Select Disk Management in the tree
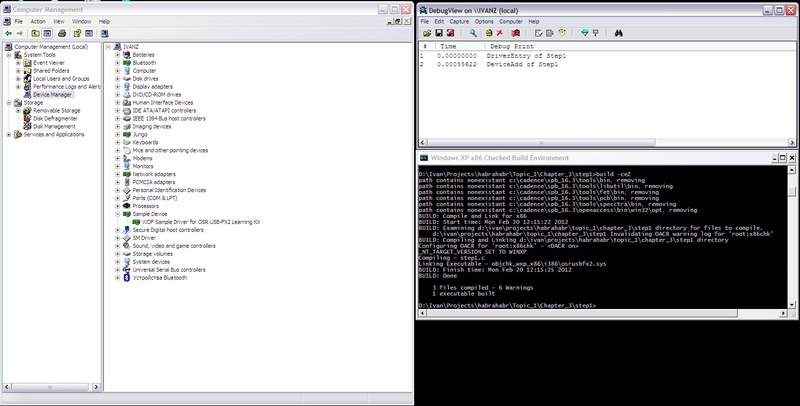 [x=54, y=126]
